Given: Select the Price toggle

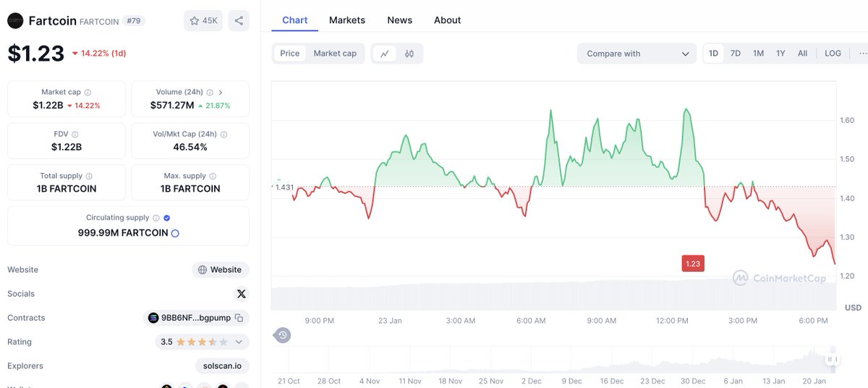Looking at the screenshot, I should (290, 54).
